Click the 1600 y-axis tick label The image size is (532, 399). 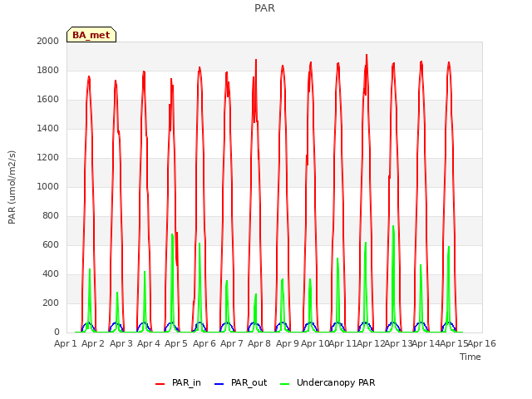pyautogui.click(x=48, y=100)
